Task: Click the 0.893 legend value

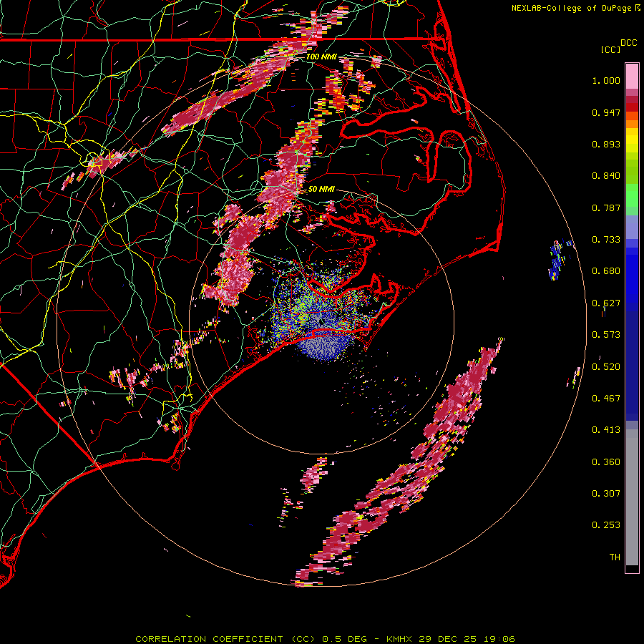Action: (606, 144)
